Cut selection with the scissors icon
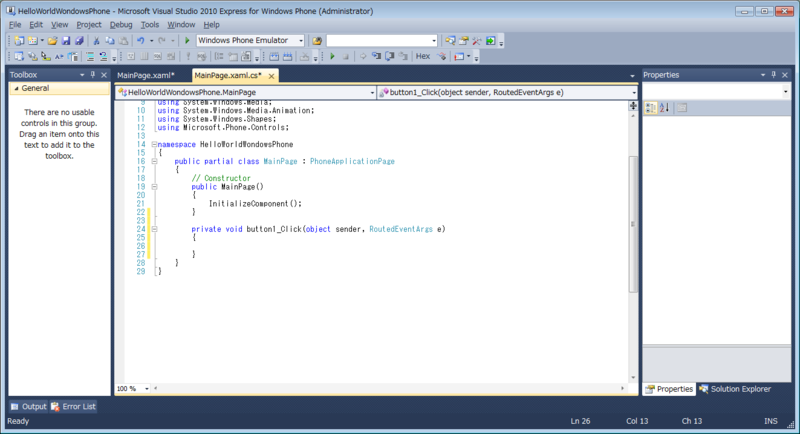 [96, 41]
